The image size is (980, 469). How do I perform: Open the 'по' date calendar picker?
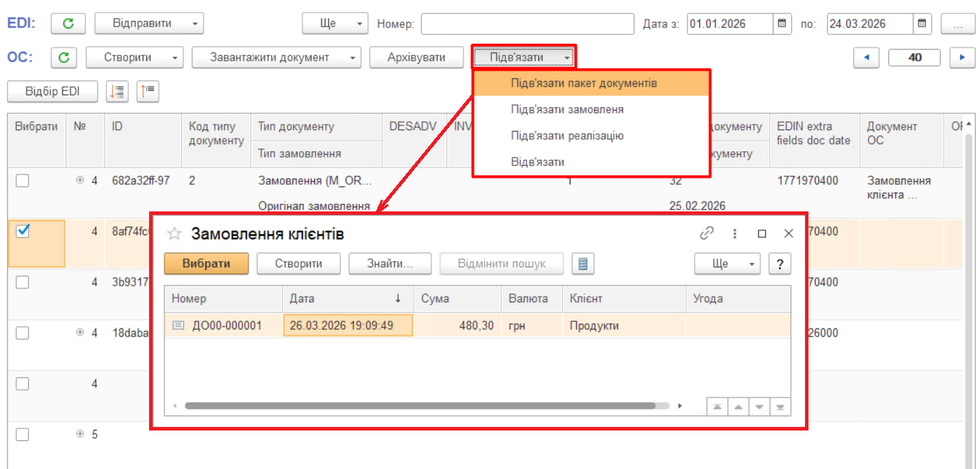click(923, 24)
